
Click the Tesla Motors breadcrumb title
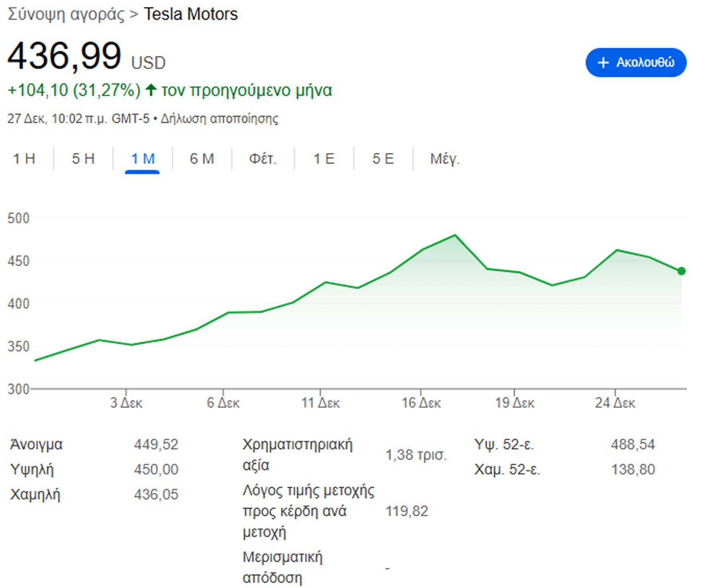coord(190,14)
